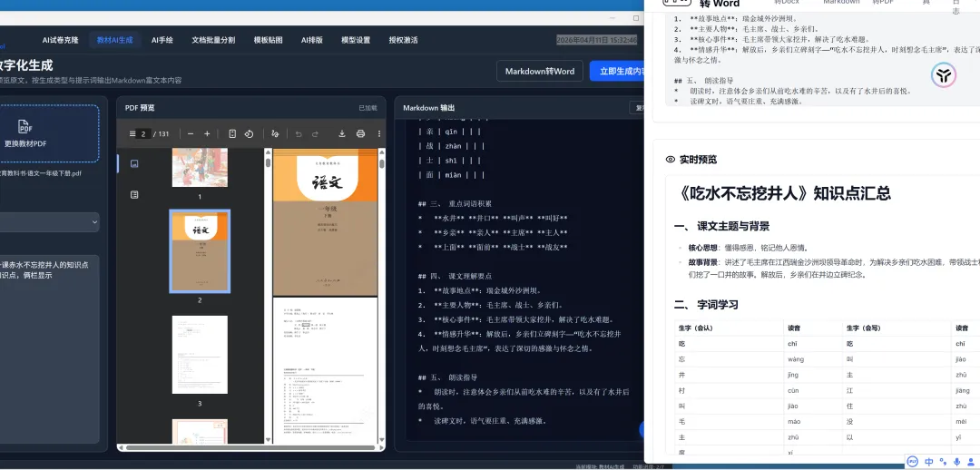
Task: Click the prompt text area about 吃水不忘挖井人
Action: [49, 348]
